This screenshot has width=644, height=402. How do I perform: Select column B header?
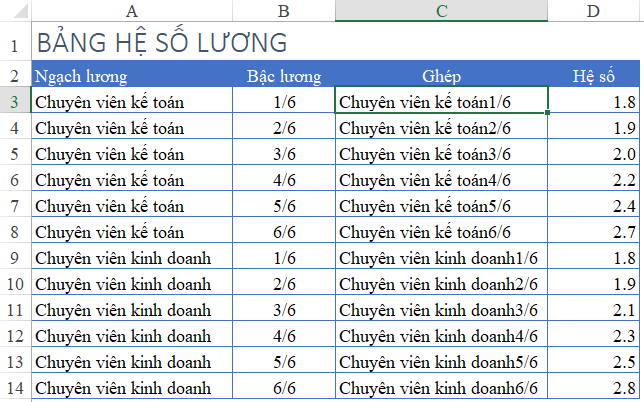pos(284,10)
